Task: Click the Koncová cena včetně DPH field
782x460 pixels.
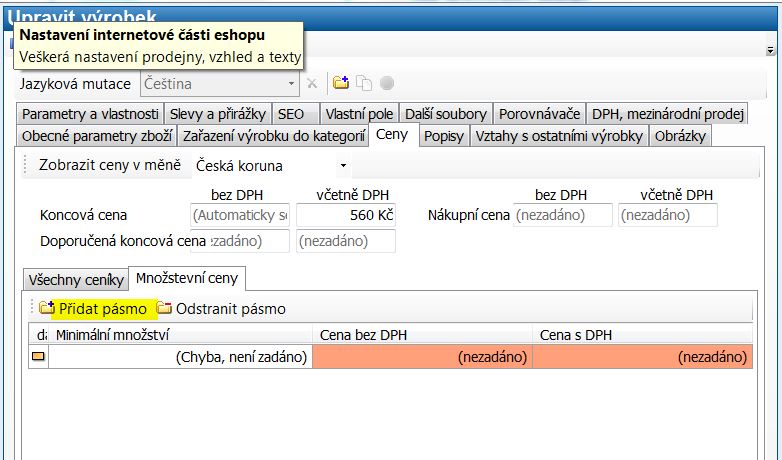Action: (x=346, y=215)
